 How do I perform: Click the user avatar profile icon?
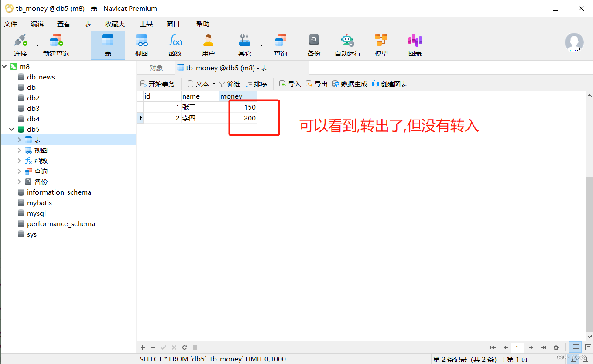tap(574, 42)
